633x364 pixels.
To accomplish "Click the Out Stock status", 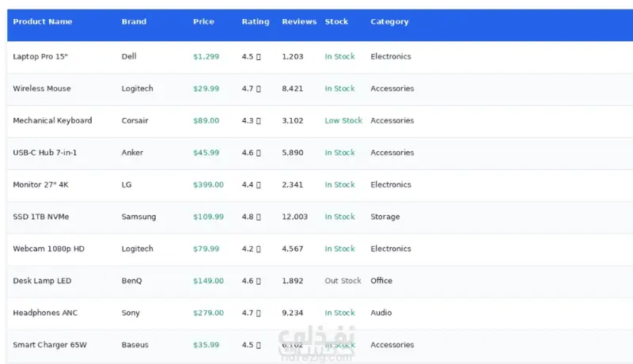I will 343,280.
